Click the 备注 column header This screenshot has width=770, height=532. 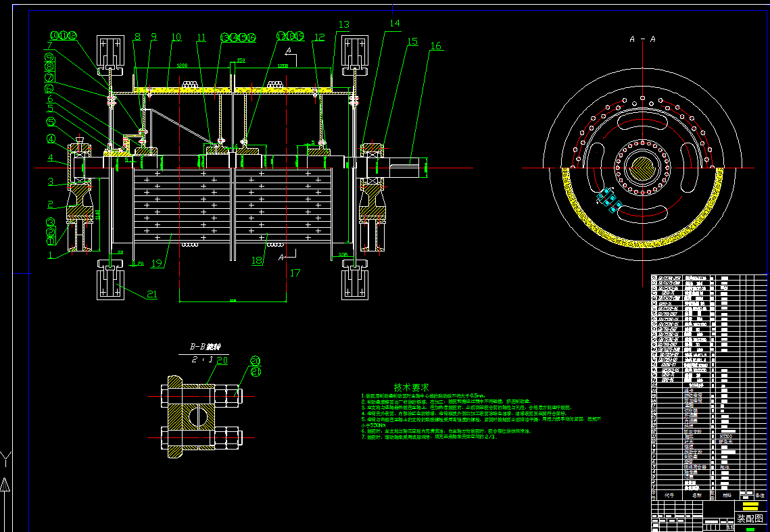pyautogui.click(x=760, y=495)
